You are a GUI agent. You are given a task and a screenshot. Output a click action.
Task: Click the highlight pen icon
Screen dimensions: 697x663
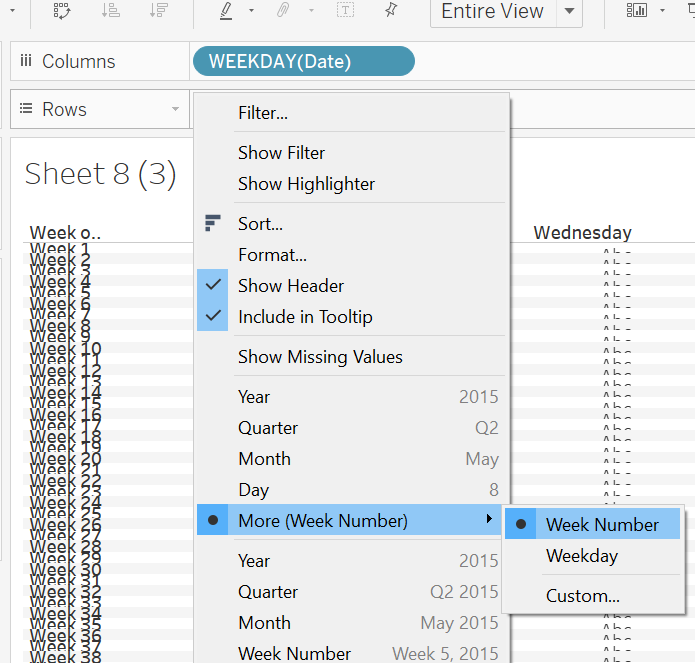click(x=226, y=10)
